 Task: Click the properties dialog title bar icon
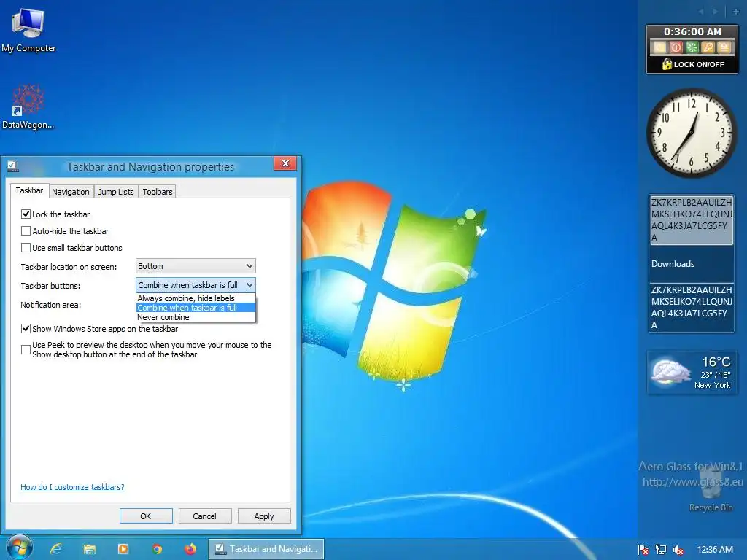(13, 166)
